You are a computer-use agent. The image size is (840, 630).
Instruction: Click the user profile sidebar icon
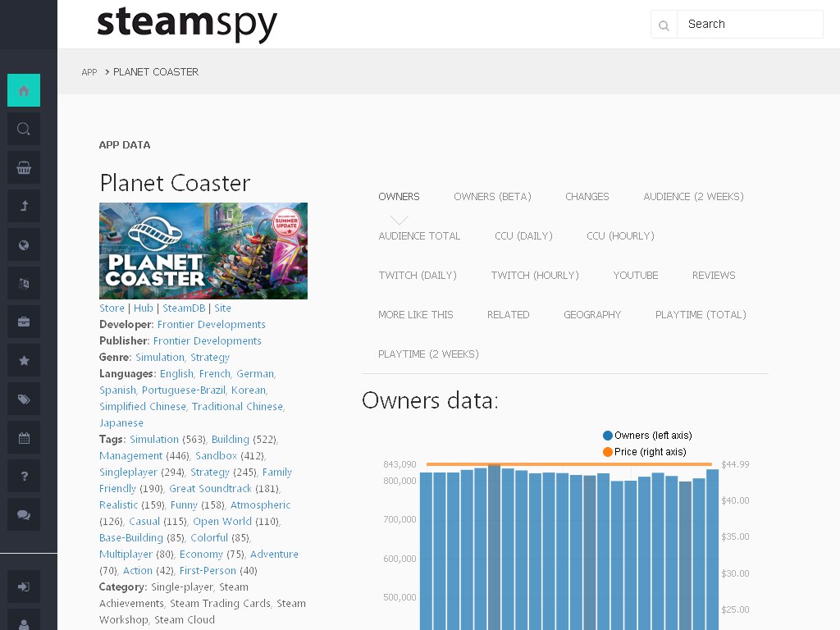coord(24,622)
